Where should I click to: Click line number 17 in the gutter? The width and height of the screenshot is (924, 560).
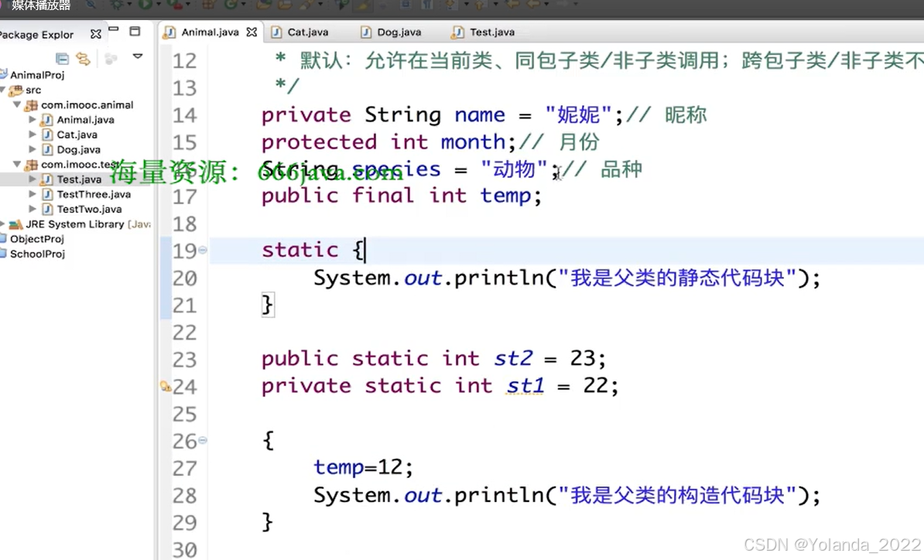coord(184,196)
